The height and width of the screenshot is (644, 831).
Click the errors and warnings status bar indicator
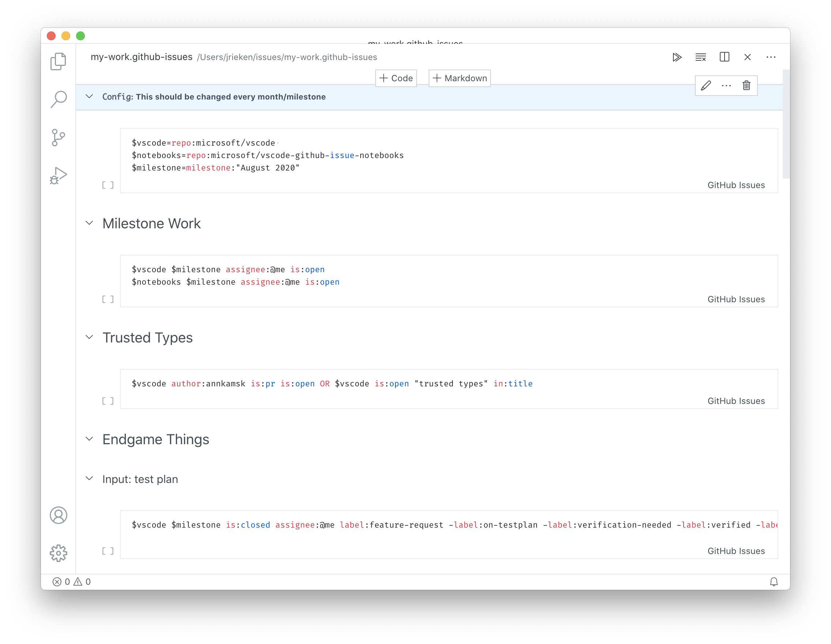coord(72,581)
